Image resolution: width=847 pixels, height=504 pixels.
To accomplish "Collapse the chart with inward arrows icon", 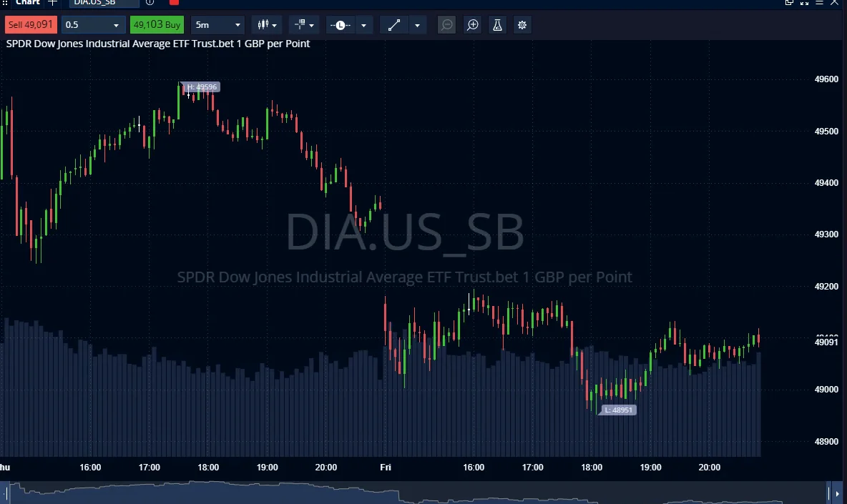I will click(x=804, y=3).
